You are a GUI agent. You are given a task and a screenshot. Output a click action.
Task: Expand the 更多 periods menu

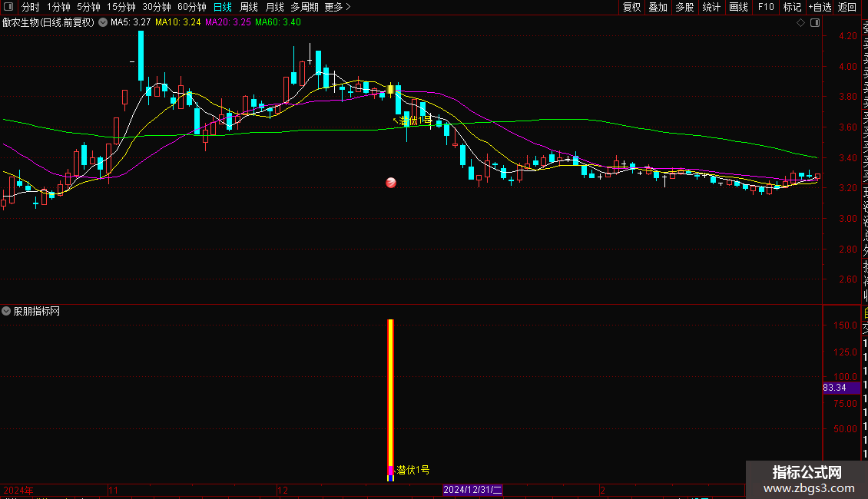[x=338, y=7]
